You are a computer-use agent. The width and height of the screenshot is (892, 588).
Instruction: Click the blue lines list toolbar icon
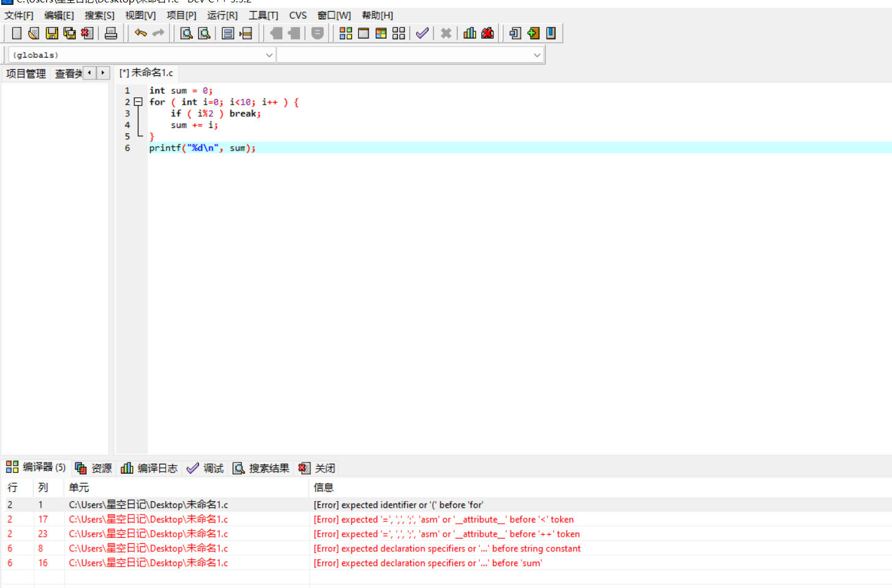pos(228,33)
